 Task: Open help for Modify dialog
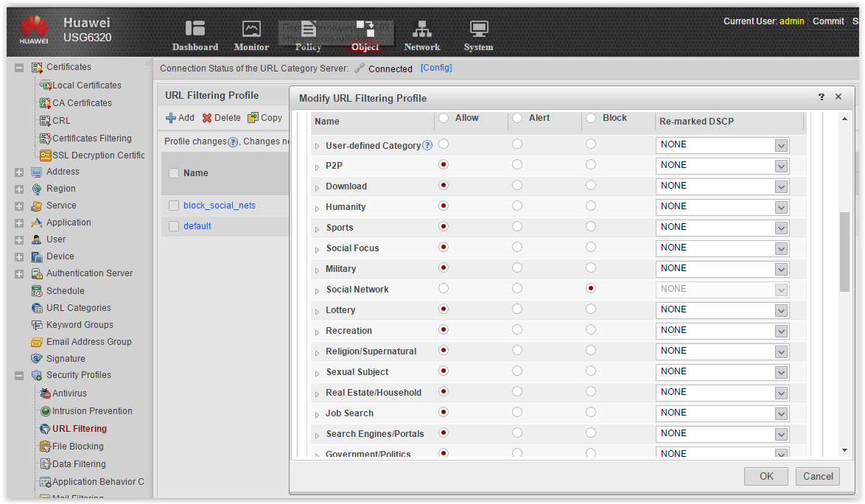click(822, 97)
